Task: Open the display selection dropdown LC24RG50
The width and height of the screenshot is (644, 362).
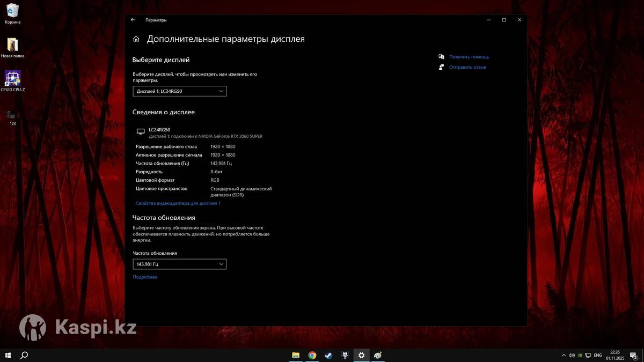Action: coord(179,91)
